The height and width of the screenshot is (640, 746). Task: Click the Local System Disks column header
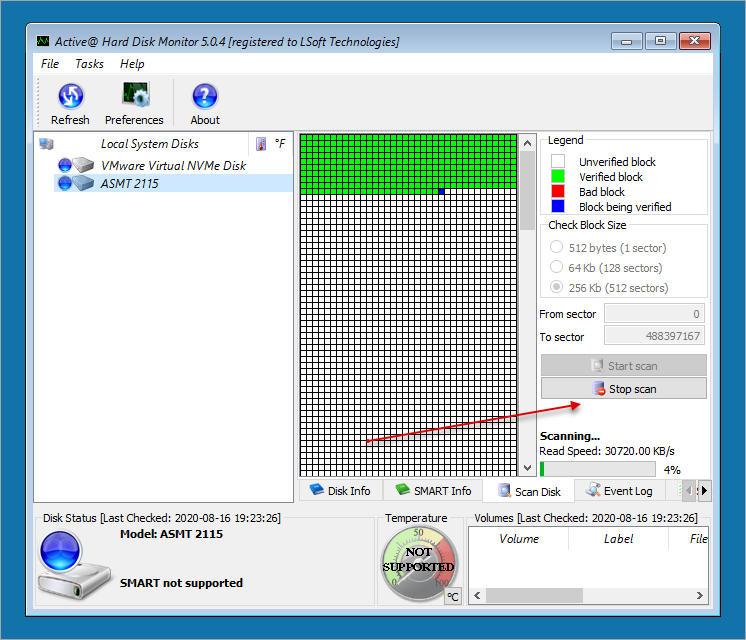coord(149,144)
